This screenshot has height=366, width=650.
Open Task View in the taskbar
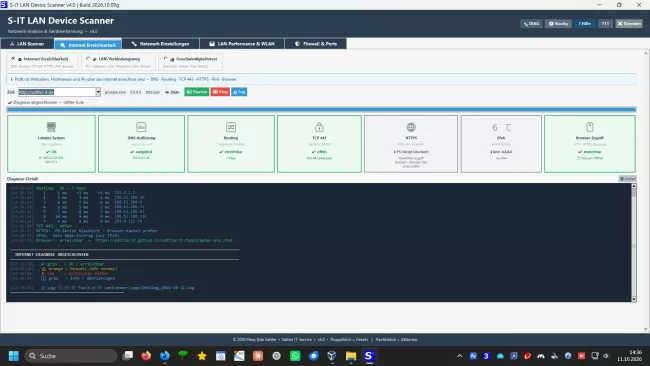(x=128, y=356)
